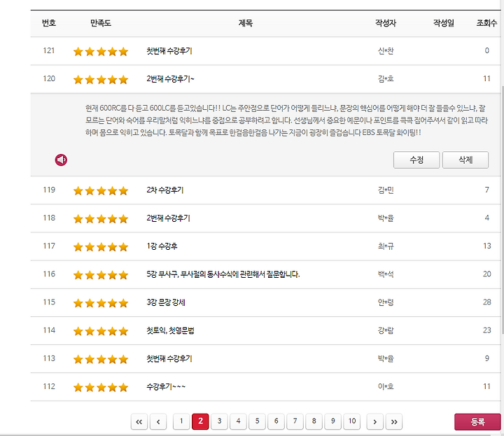Click author name 최*규
504x436 pixels.
click(386, 246)
